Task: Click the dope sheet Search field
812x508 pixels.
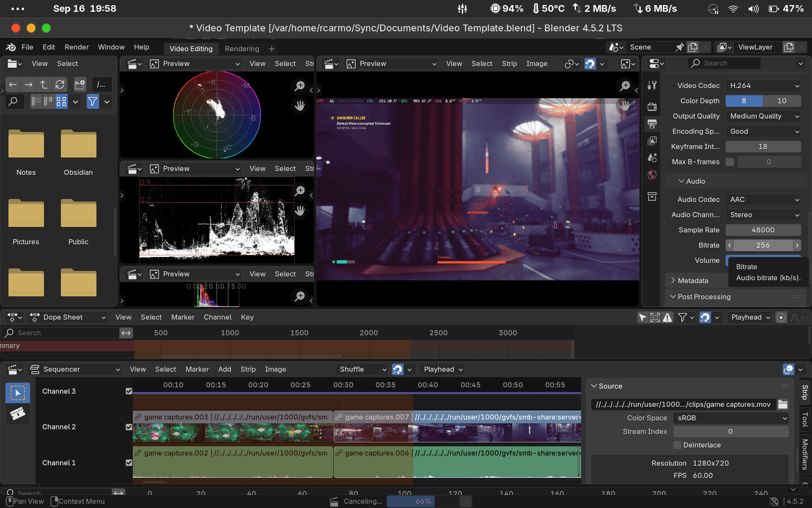Action: pyautogui.click(x=61, y=333)
